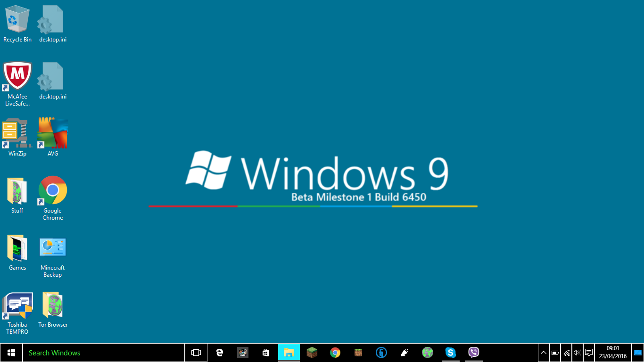
Task: Open File Explorer from the taskbar
Action: click(289, 352)
